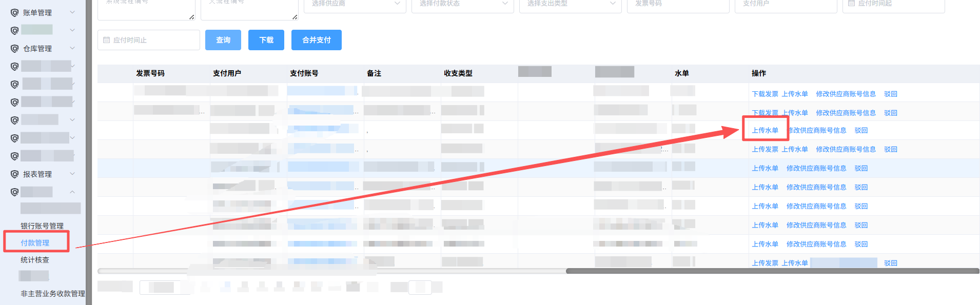This screenshot has width=980, height=305.
Task: Select 统计核查 from the sidebar
Action: 35,260
